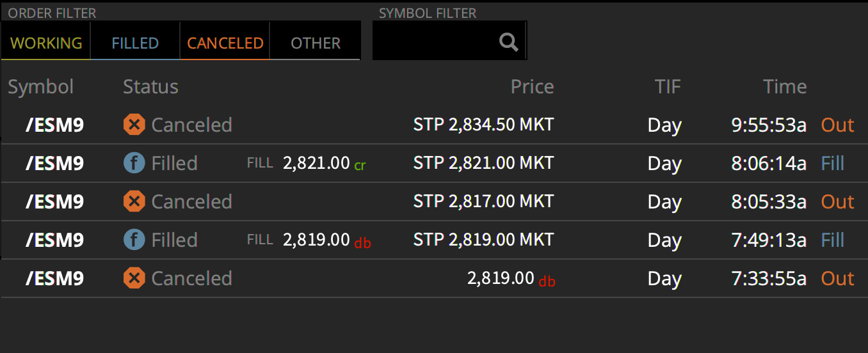Click the TIF column header
The image size is (868, 353).
(x=668, y=87)
